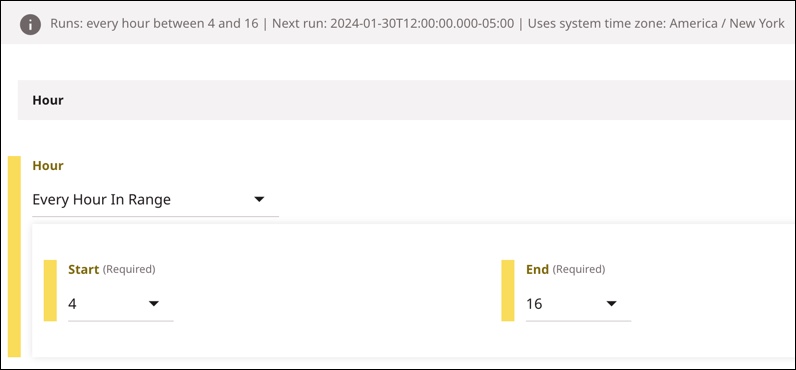The height and width of the screenshot is (370, 796).
Task: Open the Every Hour In Range dropdown
Action: [x=155, y=199]
